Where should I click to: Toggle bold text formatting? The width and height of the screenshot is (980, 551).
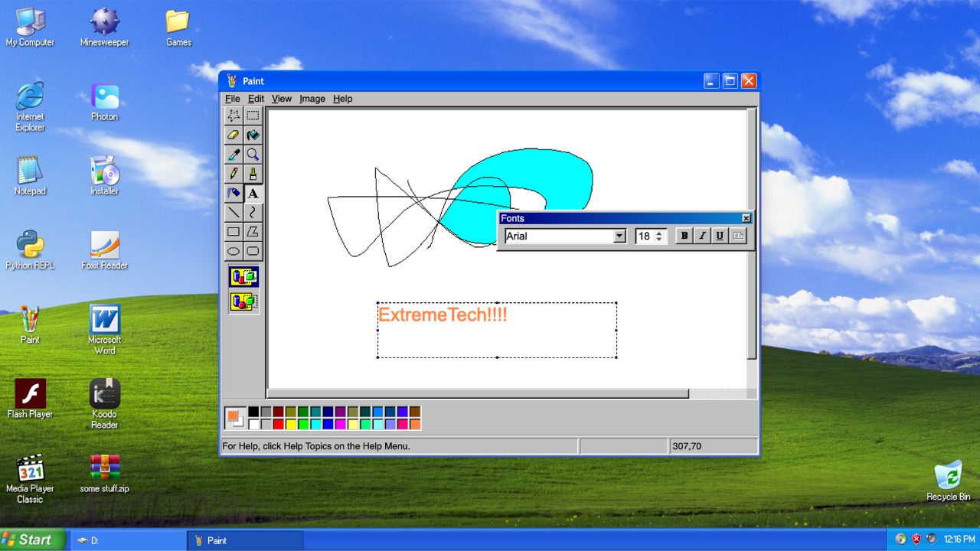pyautogui.click(x=683, y=236)
